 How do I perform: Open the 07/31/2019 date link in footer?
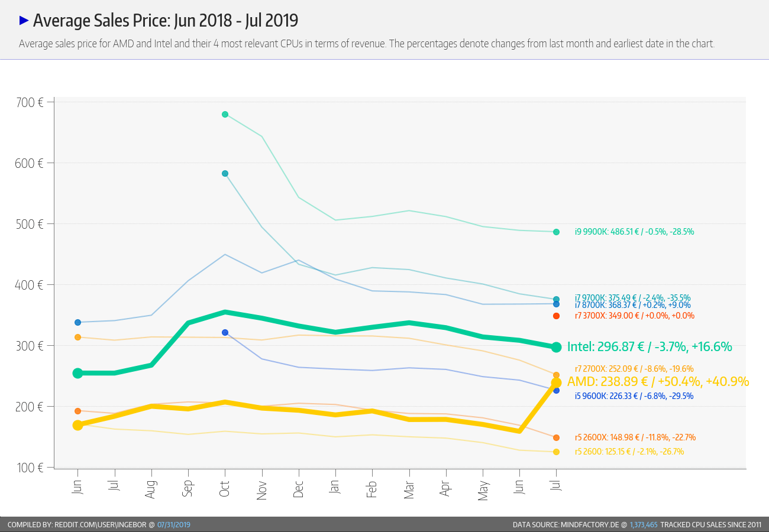(x=174, y=524)
